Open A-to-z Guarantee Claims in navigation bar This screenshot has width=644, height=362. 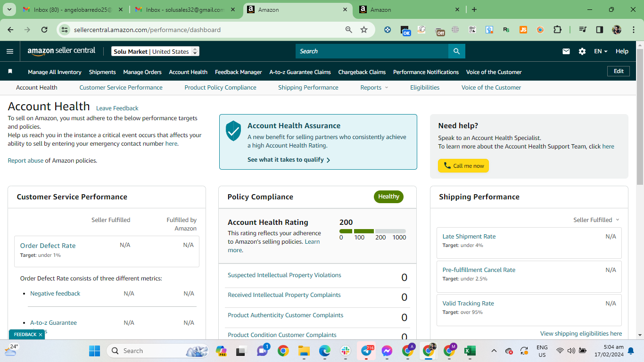[300, 72]
